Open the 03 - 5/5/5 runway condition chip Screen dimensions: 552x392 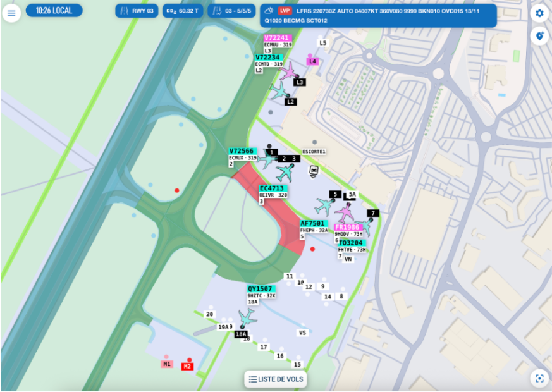pos(231,11)
